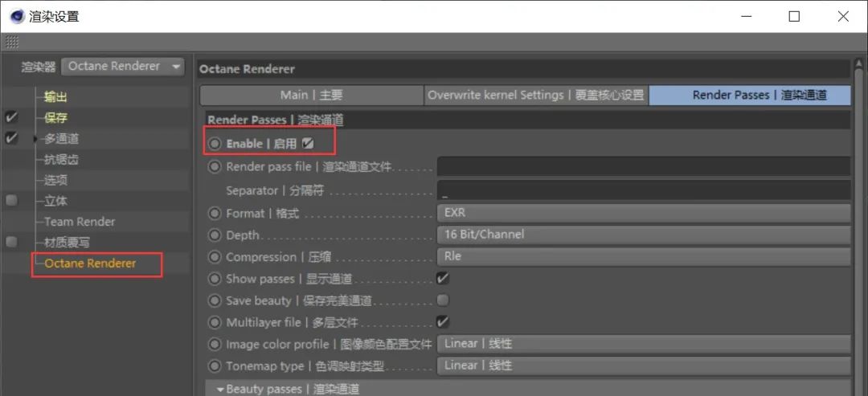The image size is (868, 396).
Task: Open the Compression dropdown showing Rle
Action: click(643, 256)
